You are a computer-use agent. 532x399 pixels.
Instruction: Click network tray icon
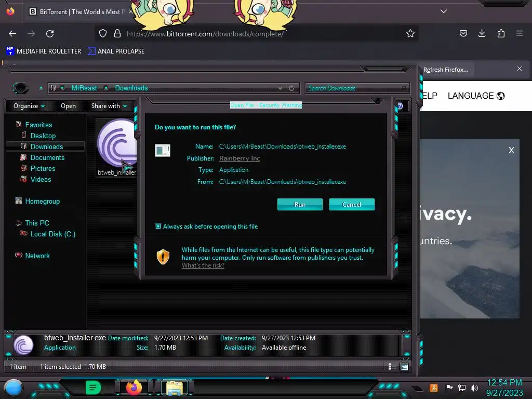pyautogui.click(x=462, y=388)
